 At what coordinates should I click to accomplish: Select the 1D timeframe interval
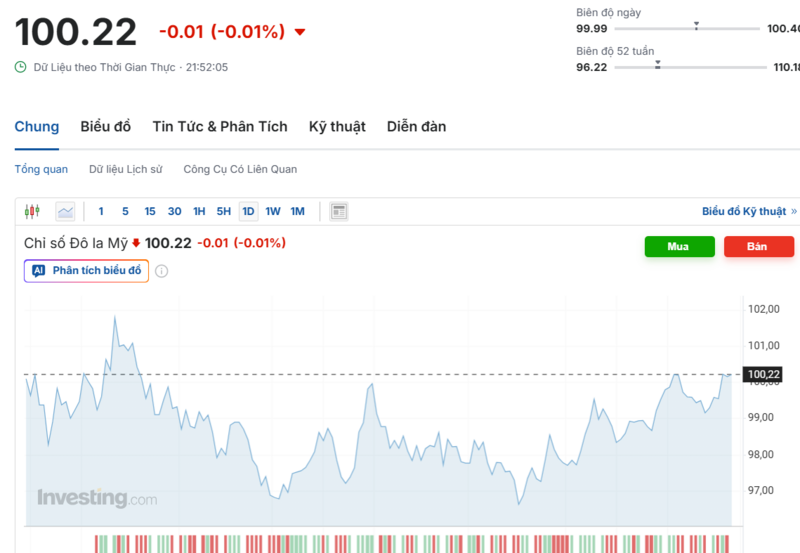pyautogui.click(x=248, y=211)
